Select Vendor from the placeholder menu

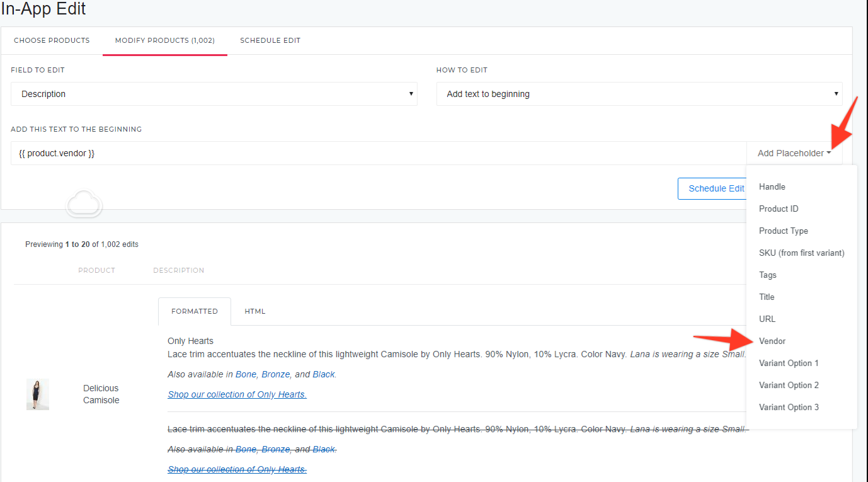772,341
